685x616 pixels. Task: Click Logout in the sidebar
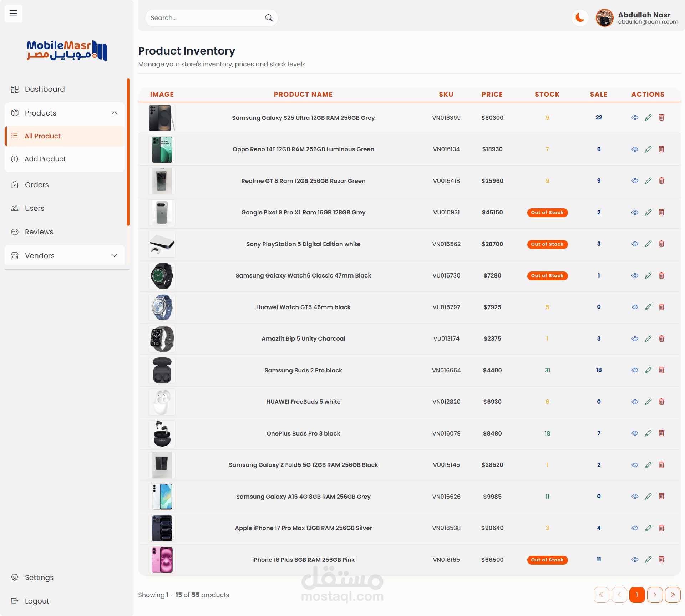(37, 601)
